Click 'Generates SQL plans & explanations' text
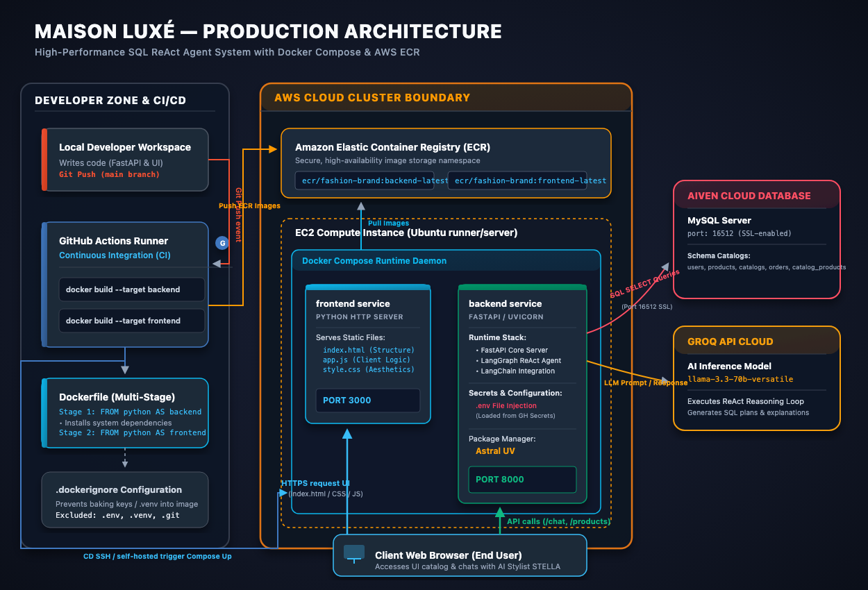The image size is (868, 590). click(748, 412)
